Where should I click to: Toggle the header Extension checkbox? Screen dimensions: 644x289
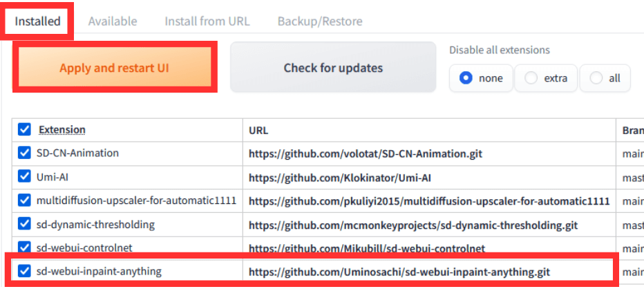pyautogui.click(x=25, y=129)
